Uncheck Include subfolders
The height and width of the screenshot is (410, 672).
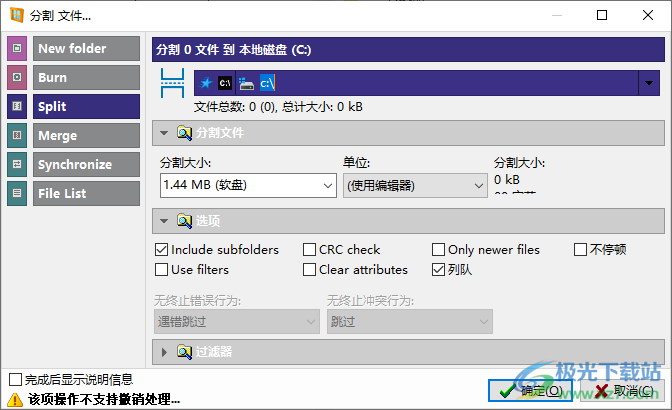pos(161,250)
